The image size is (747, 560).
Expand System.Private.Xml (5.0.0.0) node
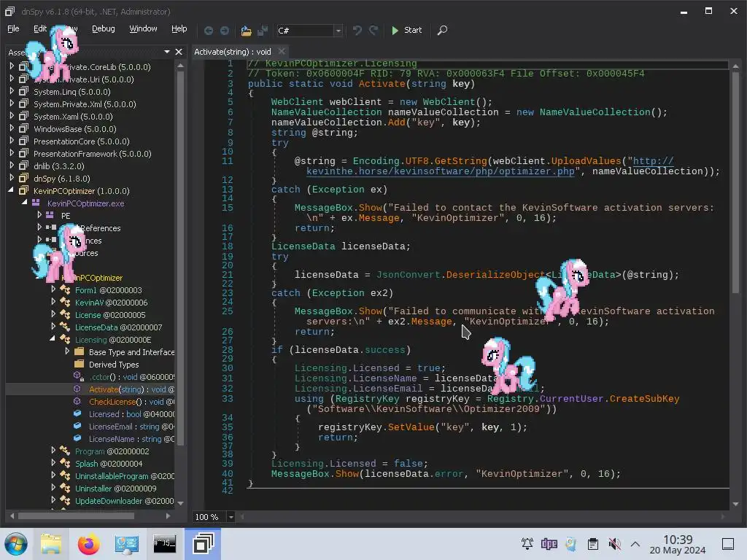click(x=12, y=104)
